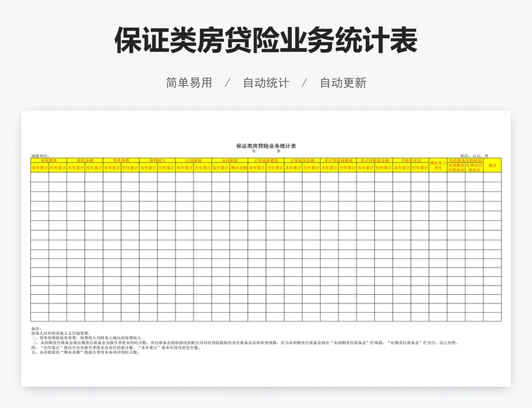The height and width of the screenshot is (408, 532).
Task: Click 本年累计 under 手续费支出
Action: pos(402,168)
